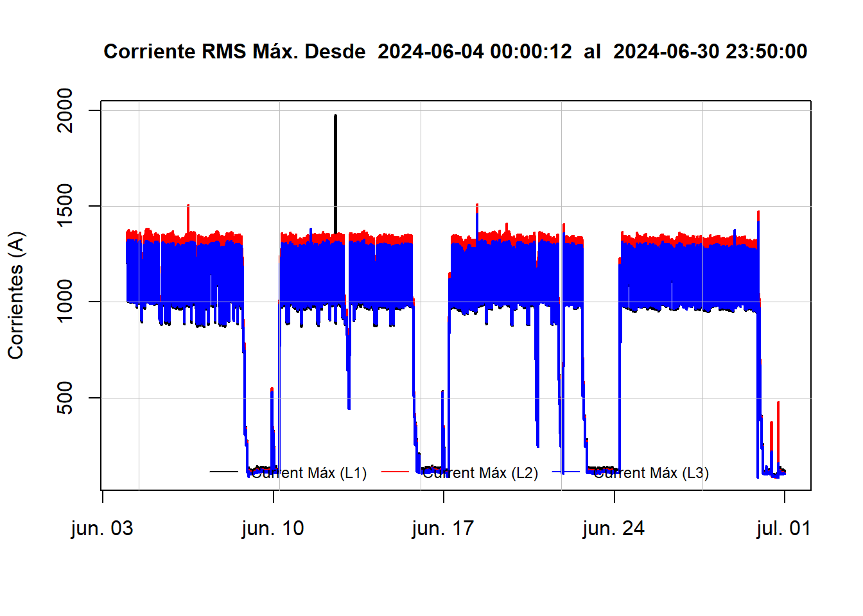Click the blue L3 legend line sample

coord(566,472)
